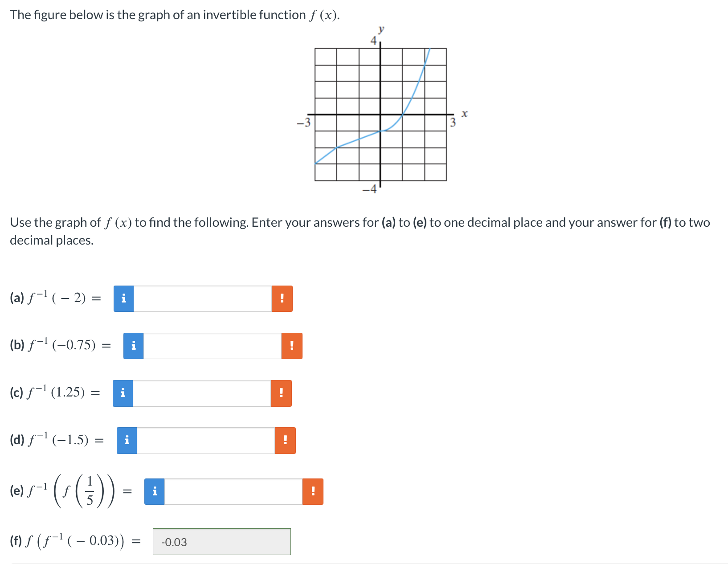Click the y-axis label on the graph

pyautogui.click(x=381, y=29)
